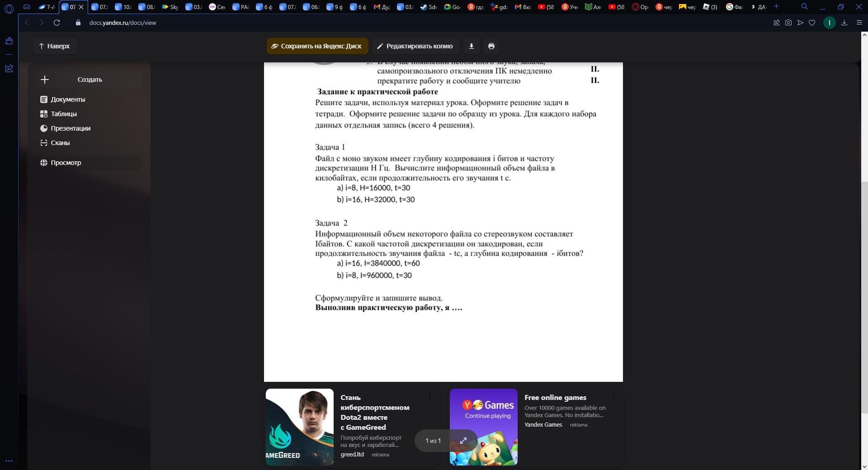Screen dimensions: 868x470
Task: Open the greed.ltd link
Action: [352, 455]
